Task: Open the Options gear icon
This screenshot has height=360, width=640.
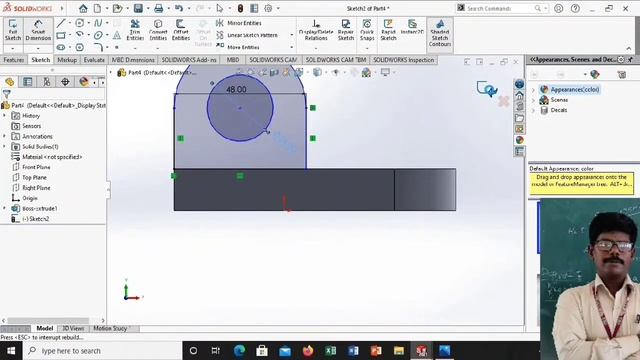Action: [268, 8]
